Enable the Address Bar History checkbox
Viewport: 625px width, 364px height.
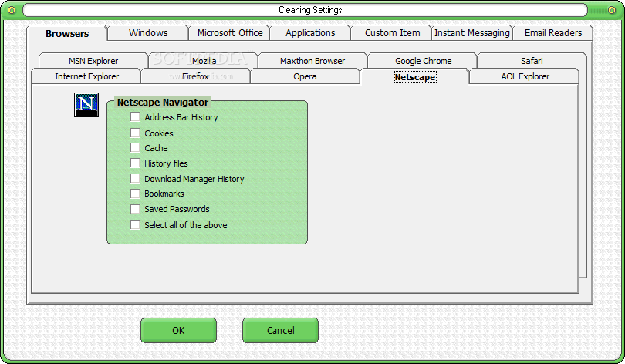[x=135, y=116]
